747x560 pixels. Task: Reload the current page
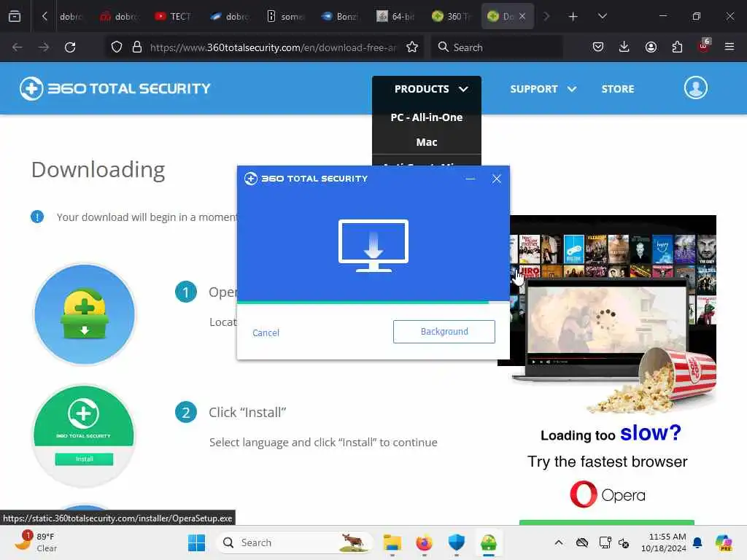click(70, 47)
